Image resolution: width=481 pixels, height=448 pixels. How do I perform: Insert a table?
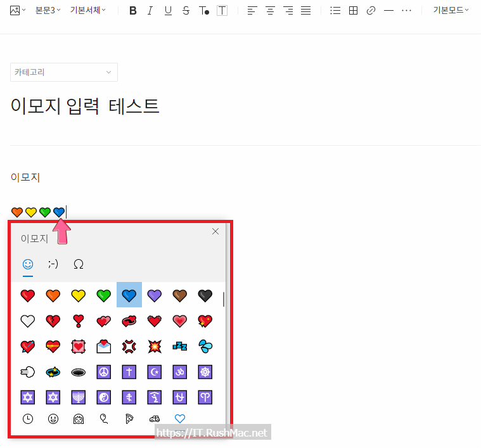[x=353, y=11]
